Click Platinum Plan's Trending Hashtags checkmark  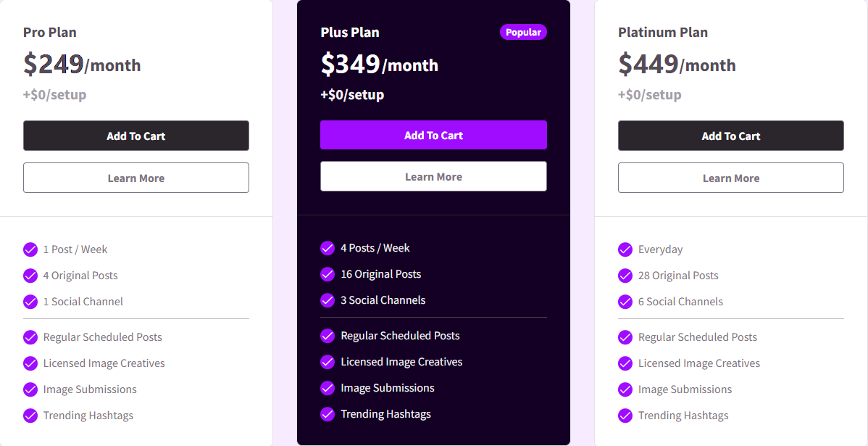625,415
